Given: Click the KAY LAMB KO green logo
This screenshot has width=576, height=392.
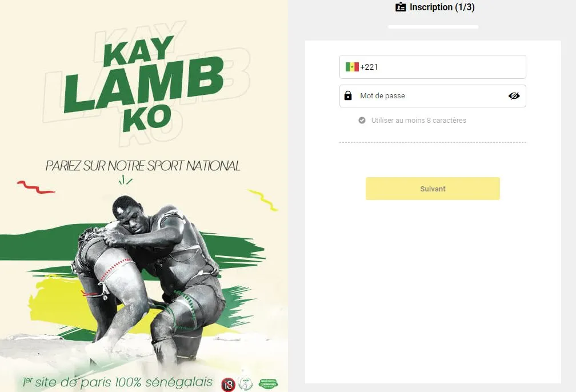Looking at the screenshot, I should [143, 84].
